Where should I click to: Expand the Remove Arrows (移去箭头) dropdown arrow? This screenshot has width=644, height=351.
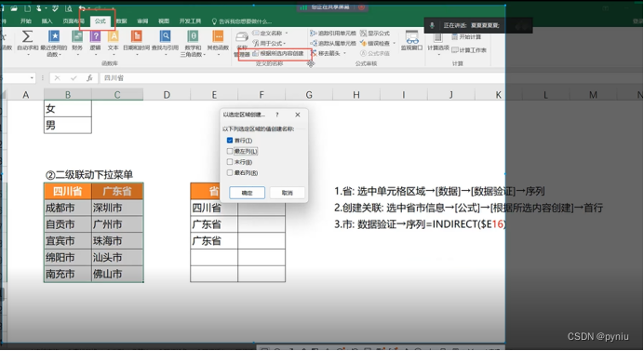(x=344, y=53)
